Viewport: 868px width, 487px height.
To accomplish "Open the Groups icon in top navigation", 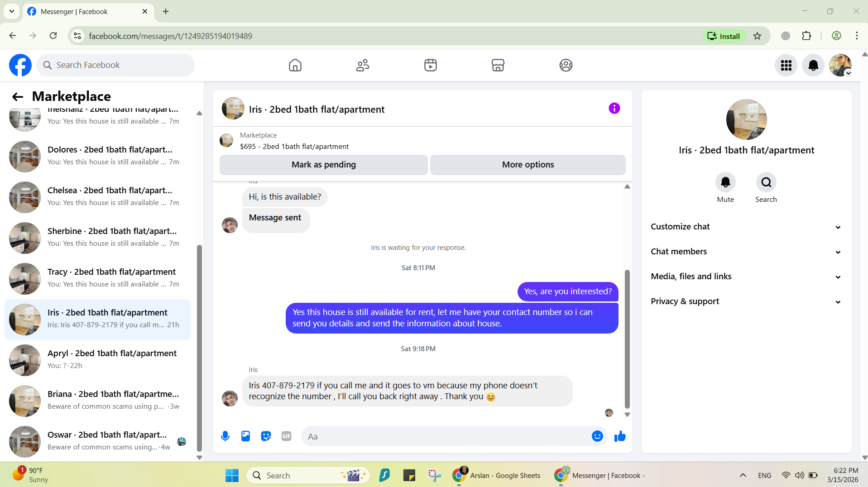I will pos(566,65).
